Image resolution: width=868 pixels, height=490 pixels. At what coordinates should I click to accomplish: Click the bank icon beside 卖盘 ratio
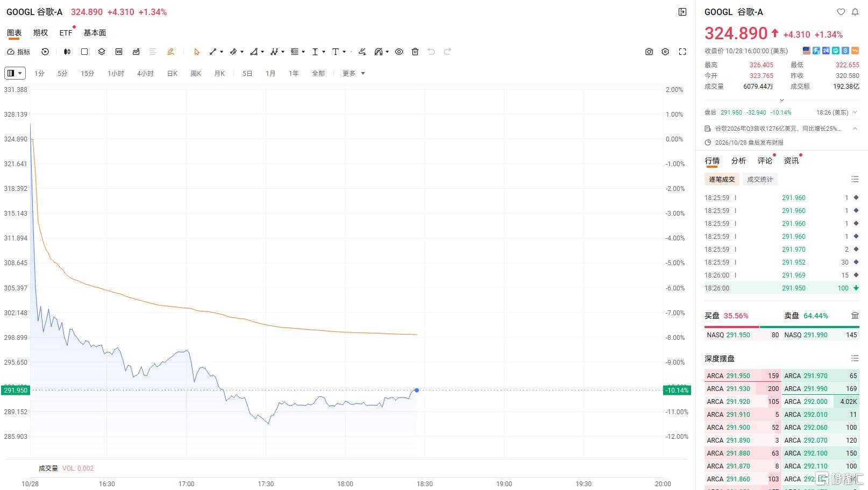pyautogui.click(x=855, y=316)
